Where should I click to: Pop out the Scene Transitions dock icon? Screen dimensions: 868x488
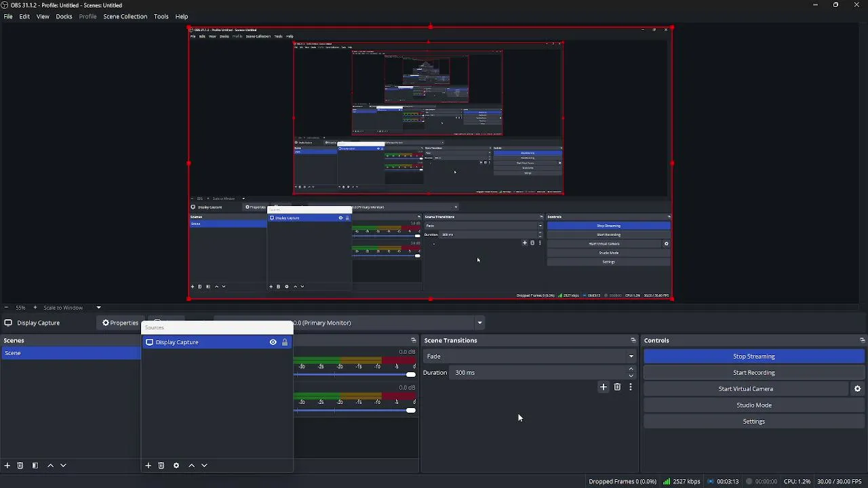(633, 340)
